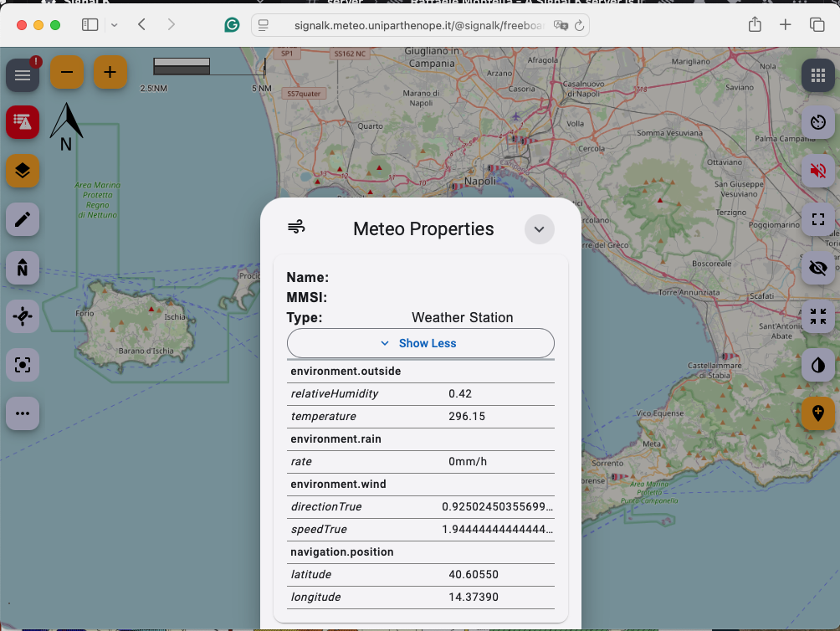Go forward in Safari history
840x631 pixels.
[x=172, y=24]
